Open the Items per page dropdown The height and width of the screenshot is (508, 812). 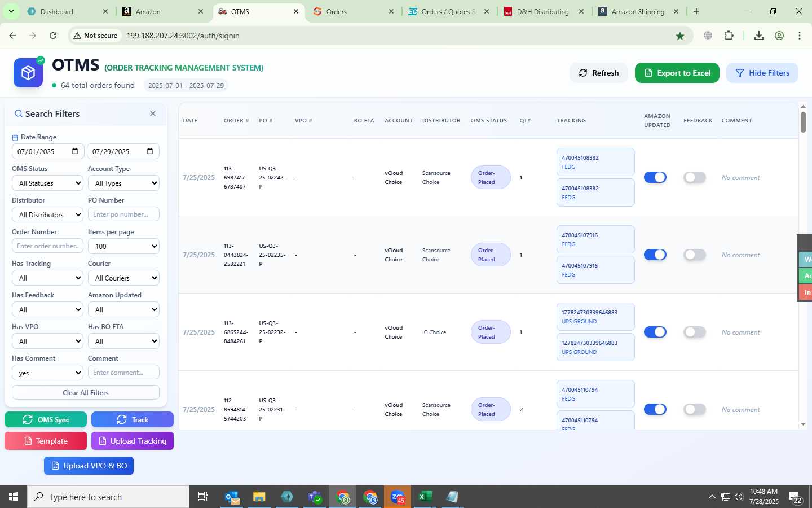123,246
